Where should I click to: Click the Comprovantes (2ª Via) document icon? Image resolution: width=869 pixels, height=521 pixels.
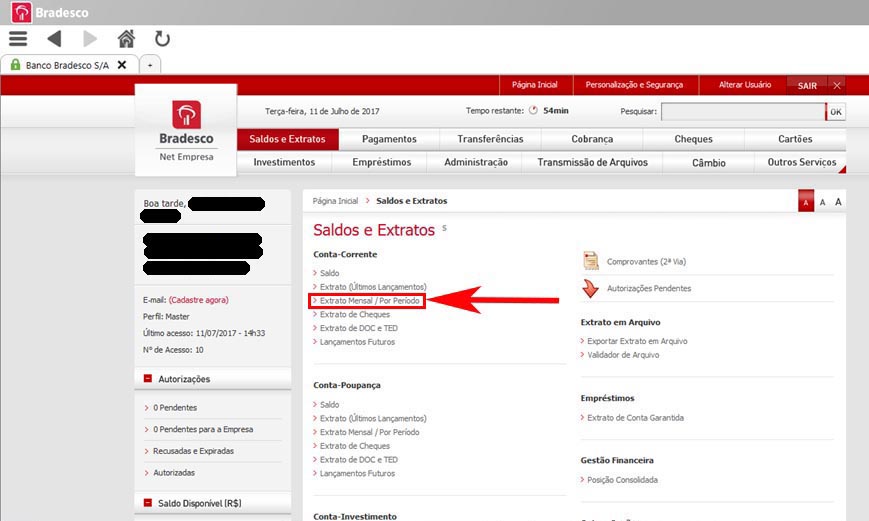[x=590, y=261]
